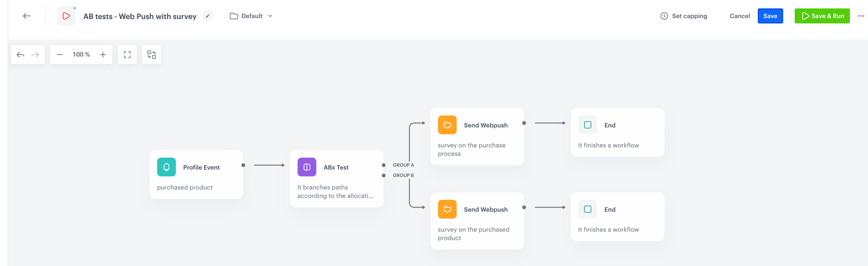Edit the workflow title with the pencil icon
Viewport: 868px width, 266px height.
(x=208, y=15)
